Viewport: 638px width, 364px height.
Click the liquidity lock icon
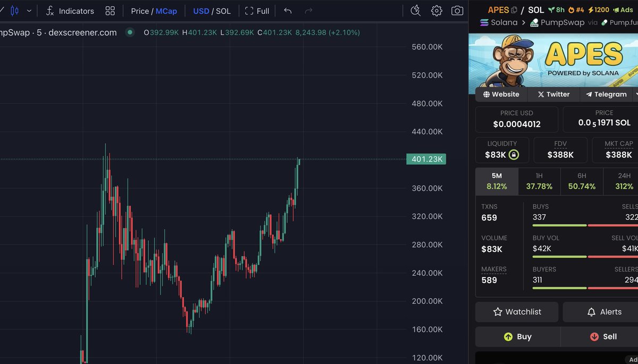click(x=514, y=155)
